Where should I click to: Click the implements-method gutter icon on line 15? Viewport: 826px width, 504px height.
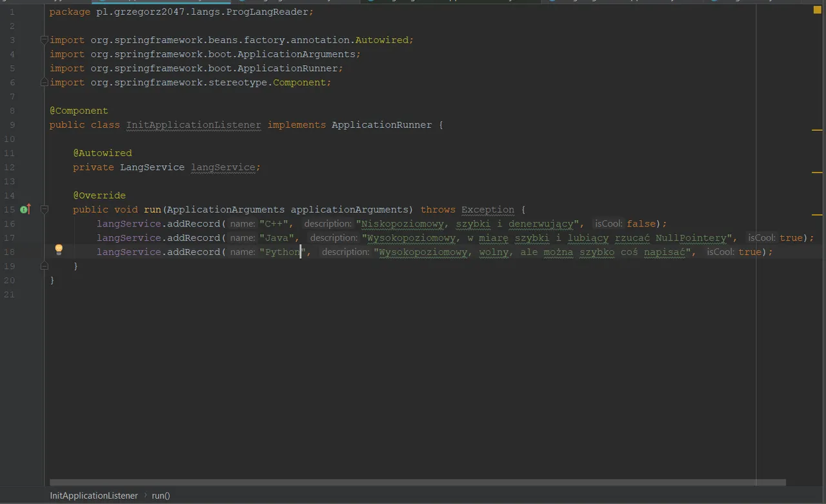click(x=25, y=209)
